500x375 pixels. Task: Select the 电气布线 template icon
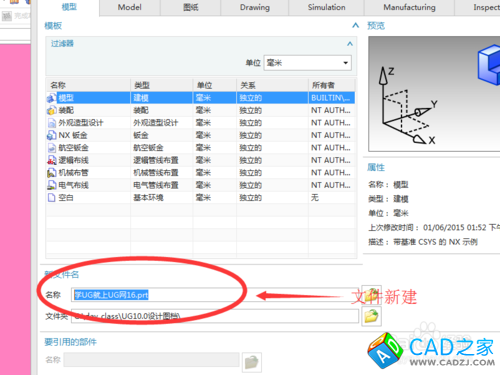(x=52, y=185)
